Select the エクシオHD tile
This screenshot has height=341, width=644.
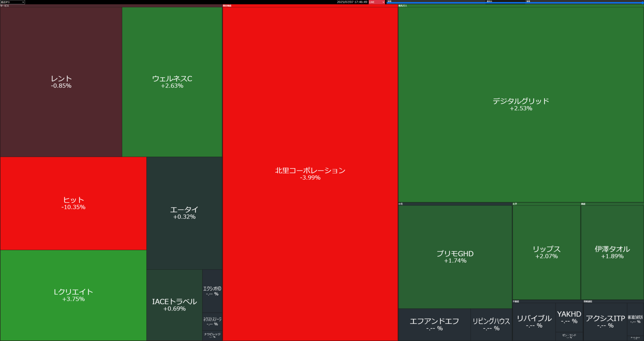pos(212,291)
